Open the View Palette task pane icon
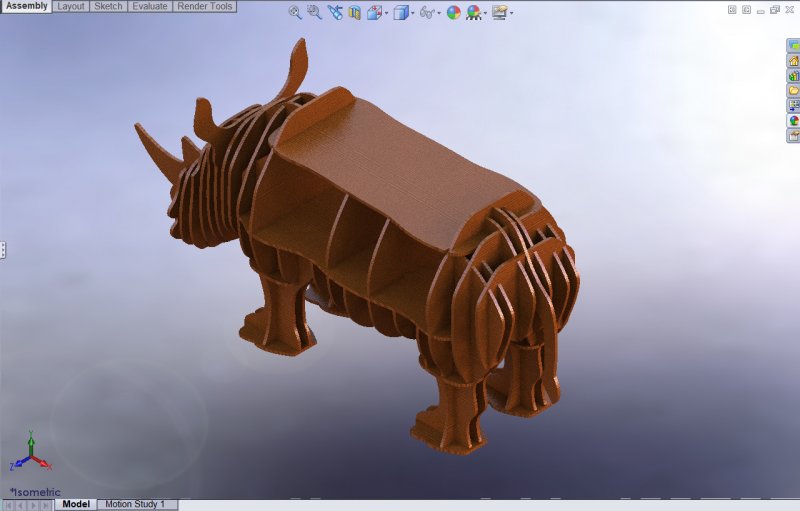This screenshot has width=800, height=511. click(794, 106)
